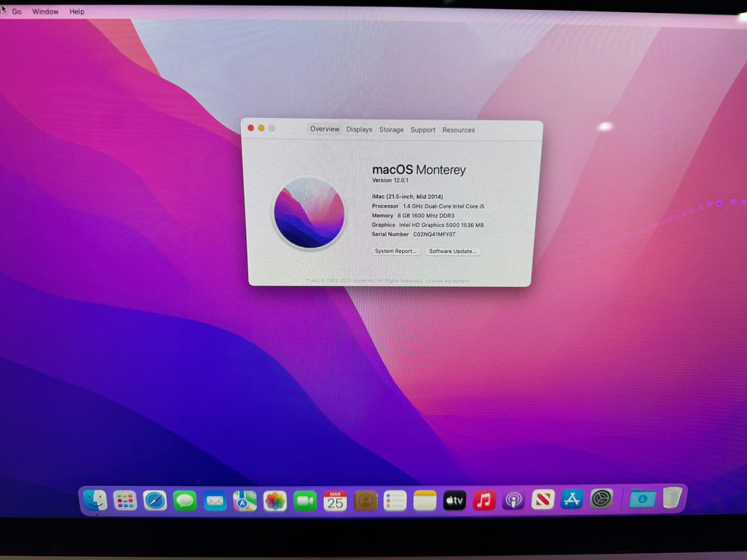This screenshot has height=560, width=747.
Task: Click the iMac (21.5-inch, Mid 2014) text
Action: click(407, 197)
